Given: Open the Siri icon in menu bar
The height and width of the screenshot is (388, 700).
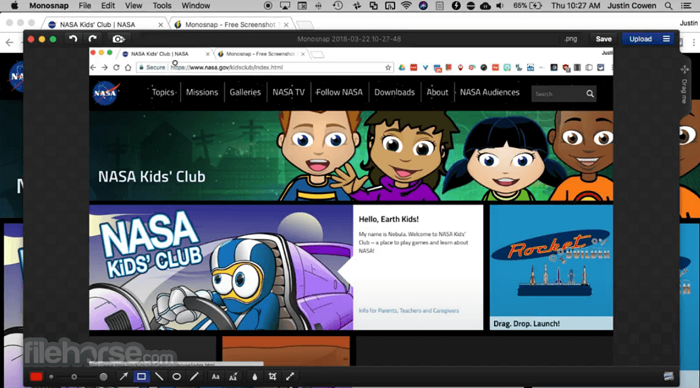Looking at the screenshot, I should pos(423,6).
